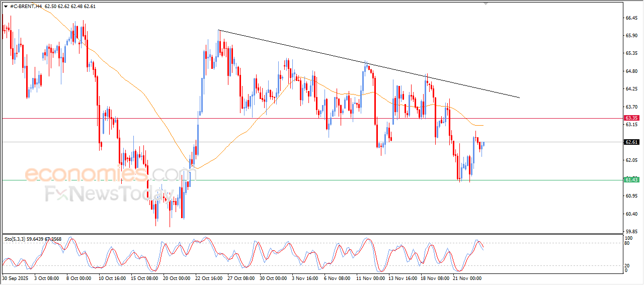Click the black 62.61 current price label
Viewport: 644px width, 285px height.
click(631, 142)
